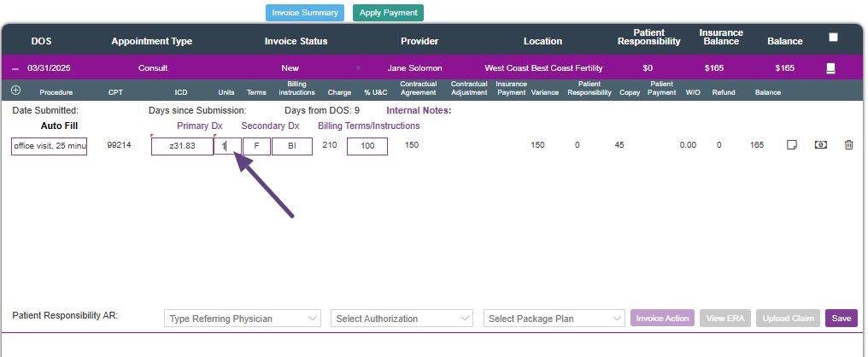The image size is (868, 357).
Task: Click the ICD field containing z31.83
Action: click(x=182, y=146)
